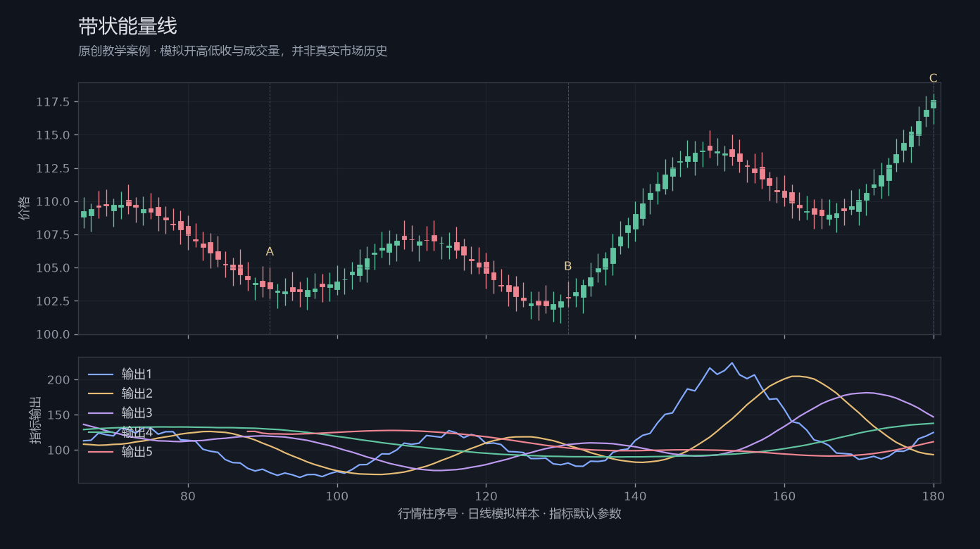
Task: Click the price axis tick "107.5"
Action: (53, 234)
